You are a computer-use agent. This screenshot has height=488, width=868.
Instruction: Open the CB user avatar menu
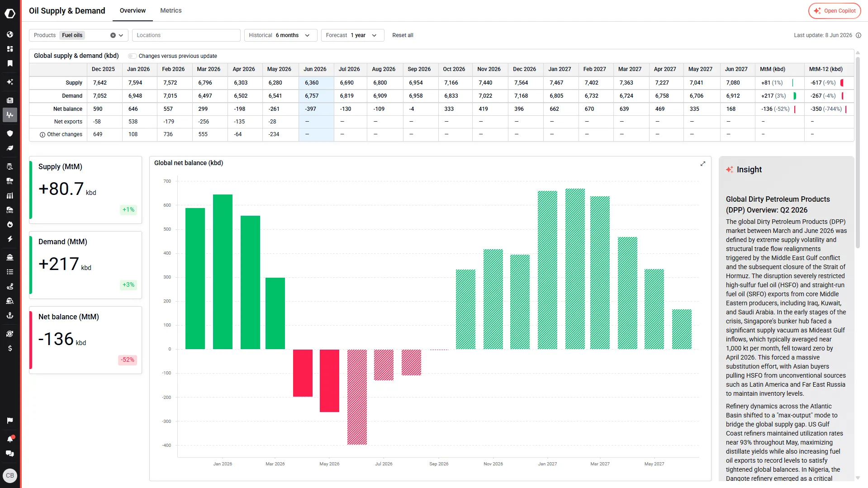pos(10,475)
